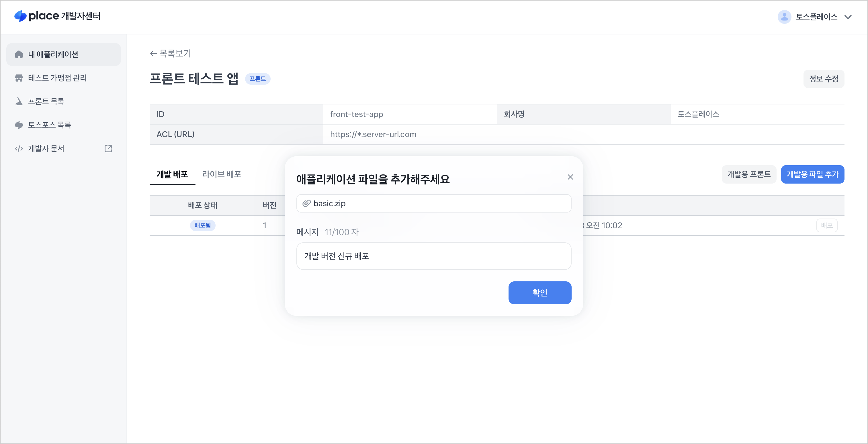Click the 확인 button in the dialog
Screen dimensions: 868x444
point(539,293)
